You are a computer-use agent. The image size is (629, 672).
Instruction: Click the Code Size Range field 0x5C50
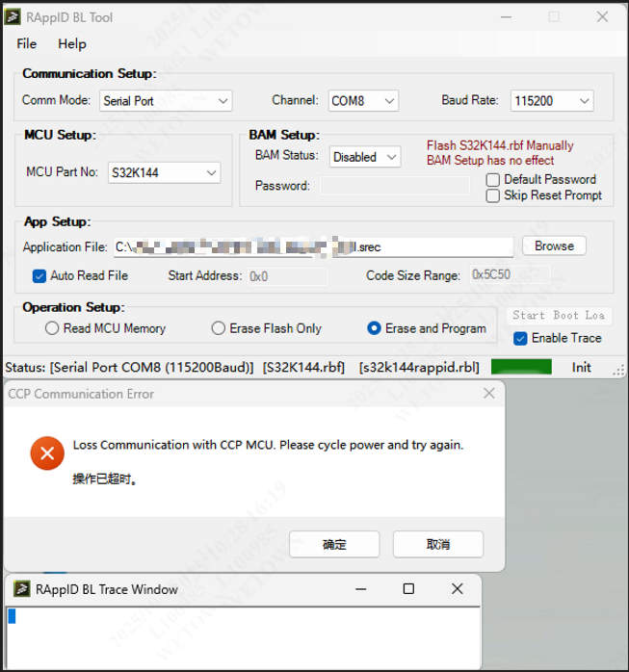(510, 274)
